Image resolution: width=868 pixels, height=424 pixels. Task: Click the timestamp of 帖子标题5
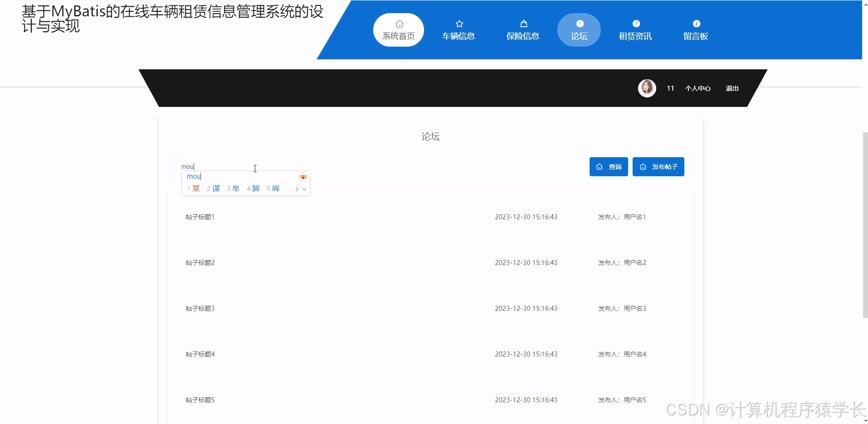(526, 400)
